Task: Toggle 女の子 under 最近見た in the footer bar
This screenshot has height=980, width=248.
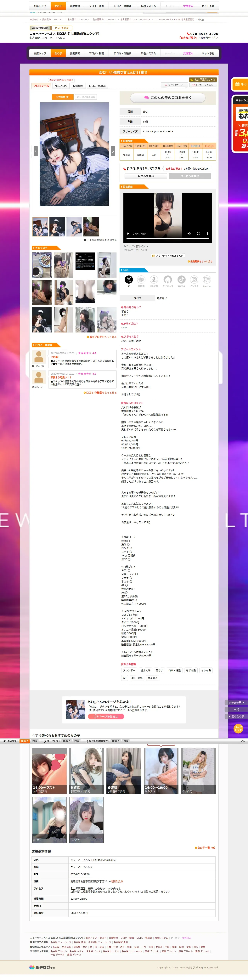Action: (x=25, y=741)
